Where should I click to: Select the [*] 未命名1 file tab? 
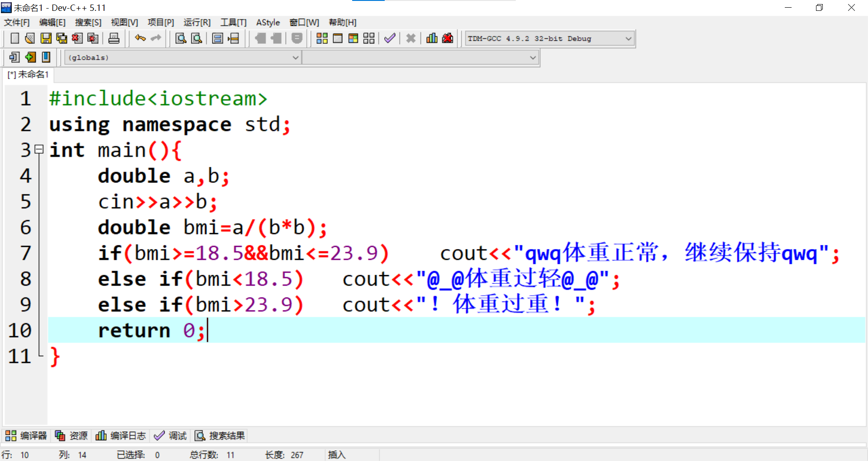28,75
